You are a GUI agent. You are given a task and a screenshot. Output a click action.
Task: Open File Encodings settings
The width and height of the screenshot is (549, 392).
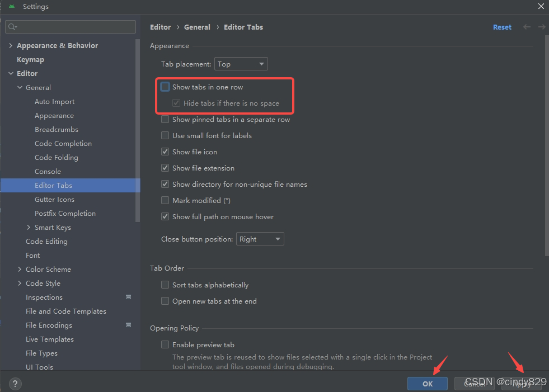(49, 325)
